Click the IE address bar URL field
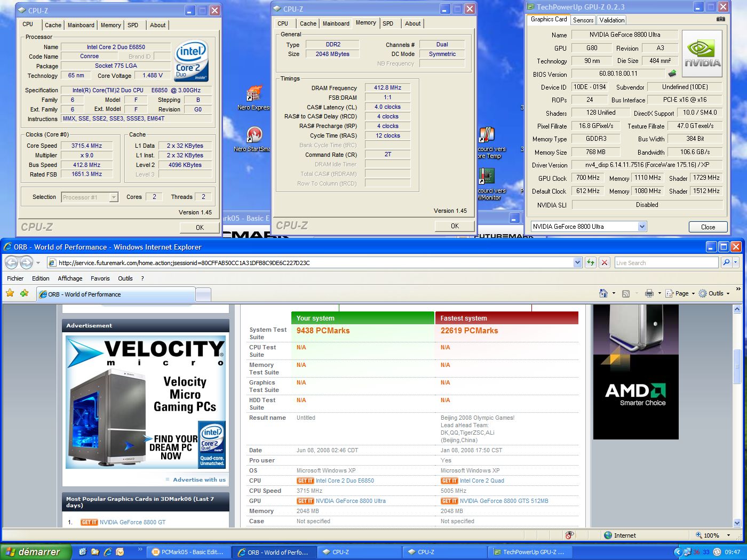This screenshot has height=560, width=747. pos(315,262)
